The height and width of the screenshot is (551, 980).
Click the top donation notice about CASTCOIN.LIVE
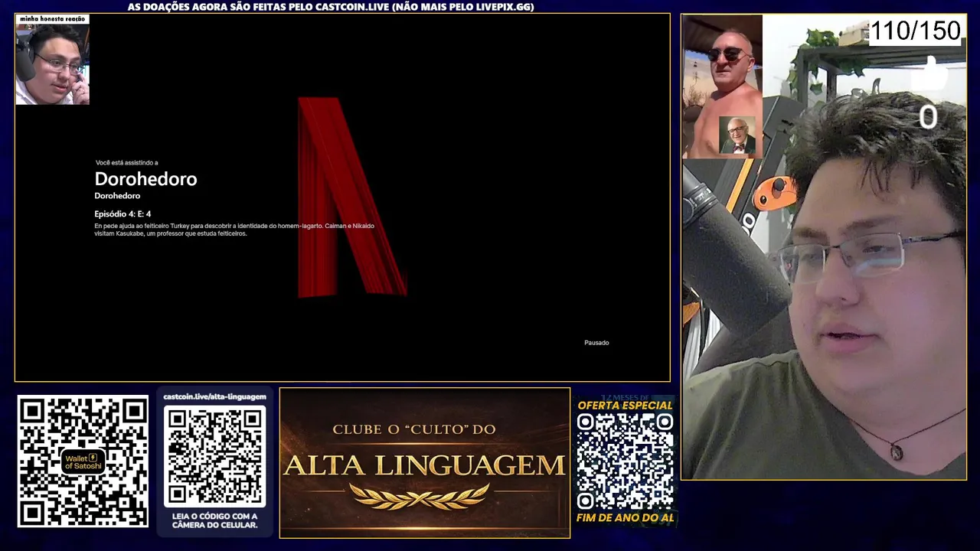tap(331, 7)
